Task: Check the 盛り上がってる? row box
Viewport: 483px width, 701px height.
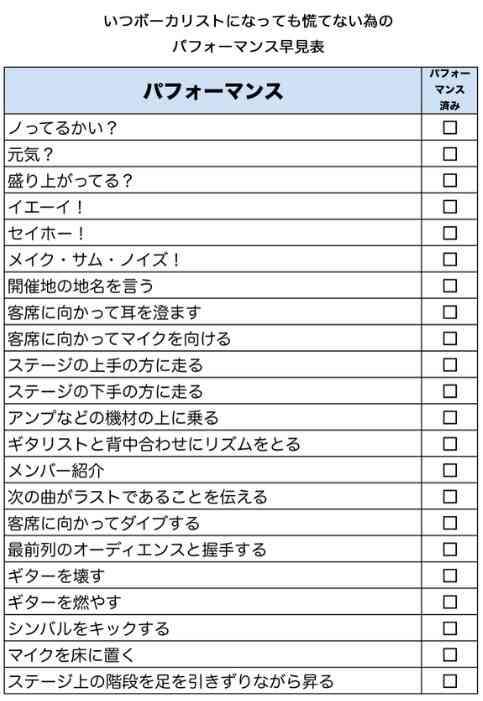Action: 449,180
